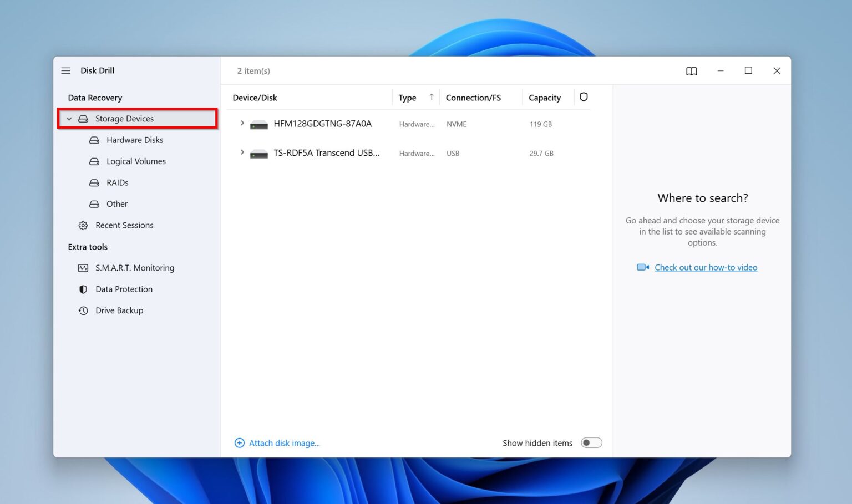Collapse the Storage Devices section
This screenshot has width=852, height=504.
[x=69, y=119]
